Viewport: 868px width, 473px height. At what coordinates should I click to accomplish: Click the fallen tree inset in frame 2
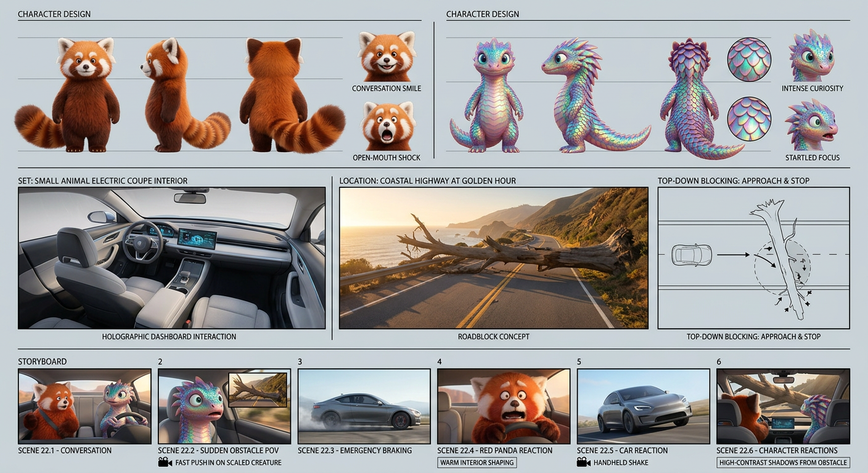pos(258,390)
